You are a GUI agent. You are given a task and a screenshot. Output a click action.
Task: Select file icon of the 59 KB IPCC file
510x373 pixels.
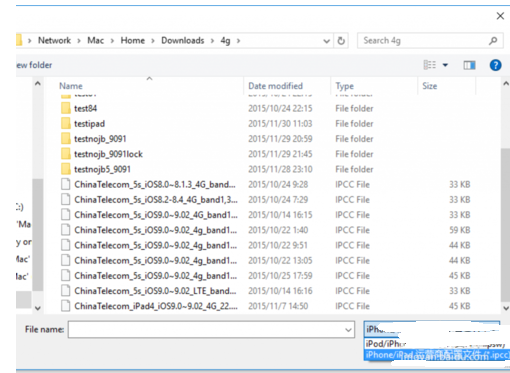[66, 230]
